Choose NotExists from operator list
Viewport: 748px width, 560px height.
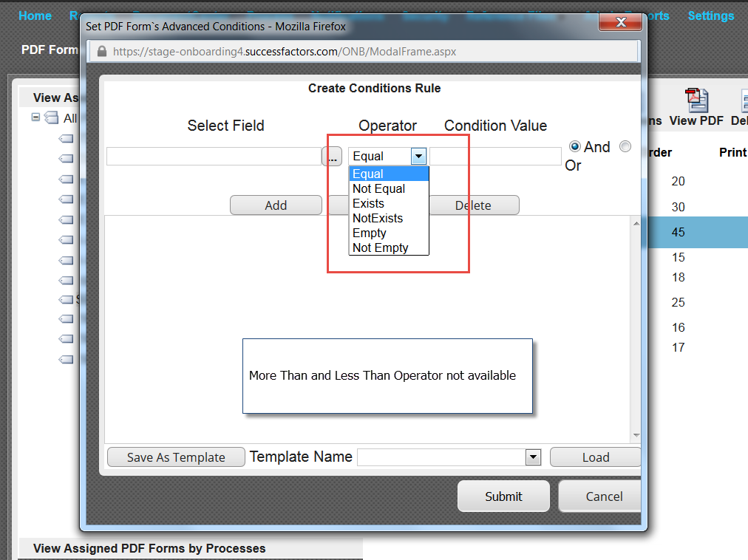coord(389,219)
